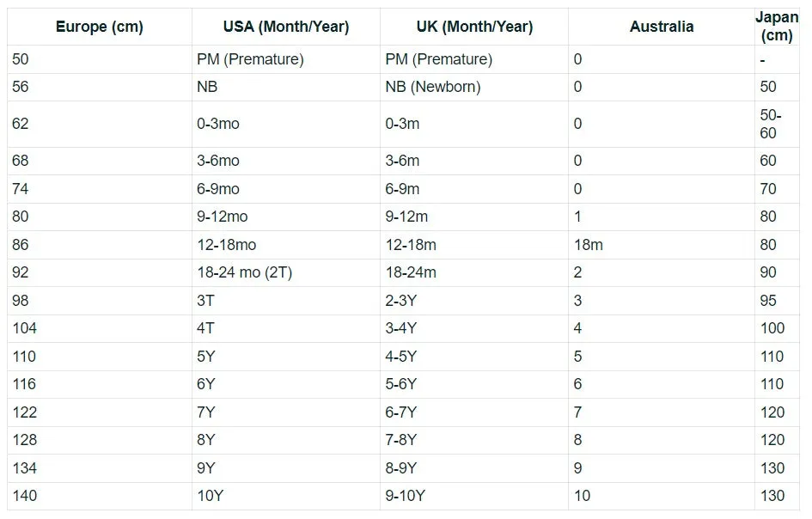
Task: Select the "18m" cell in Australia column
Action: [x=589, y=245]
